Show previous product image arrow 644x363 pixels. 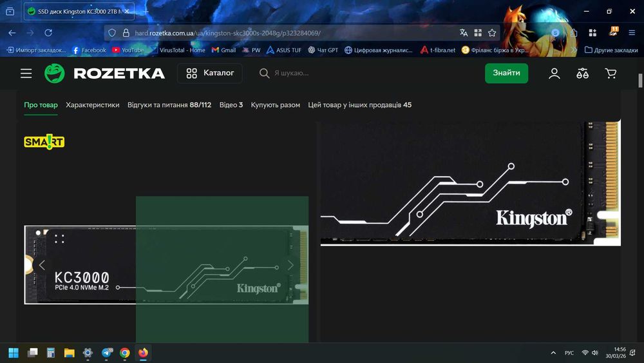point(42,265)
